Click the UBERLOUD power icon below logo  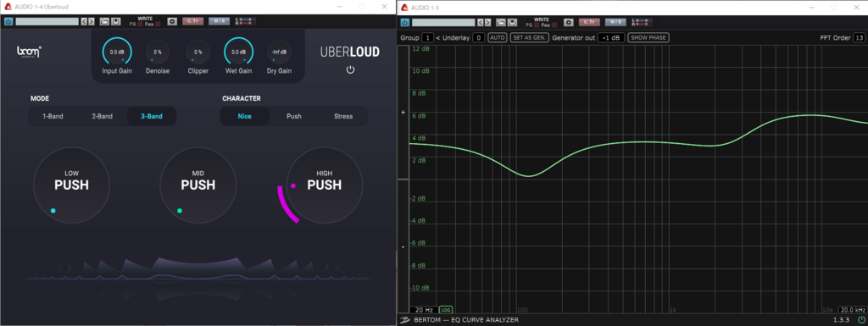pos(350,69)
